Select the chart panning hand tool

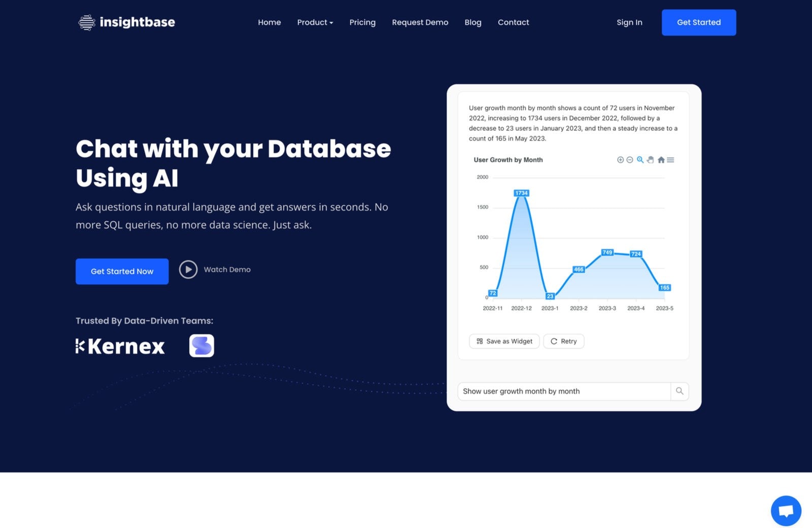(650, 160)
